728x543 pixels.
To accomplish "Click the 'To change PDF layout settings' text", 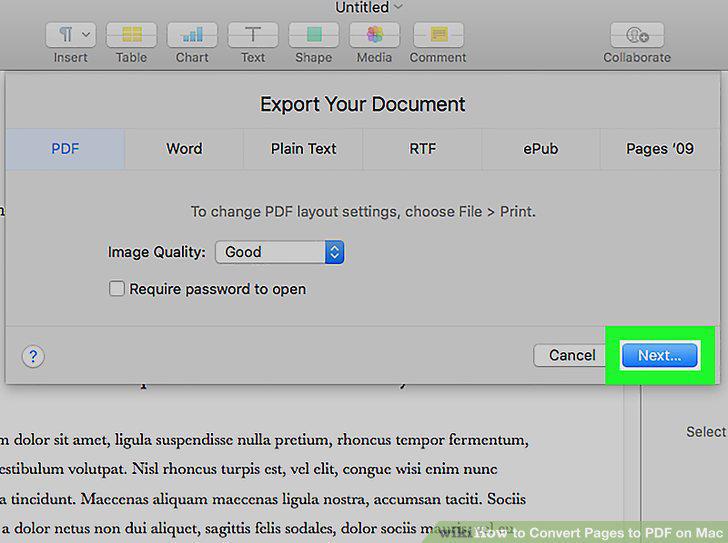I will [x=363, y=212].
